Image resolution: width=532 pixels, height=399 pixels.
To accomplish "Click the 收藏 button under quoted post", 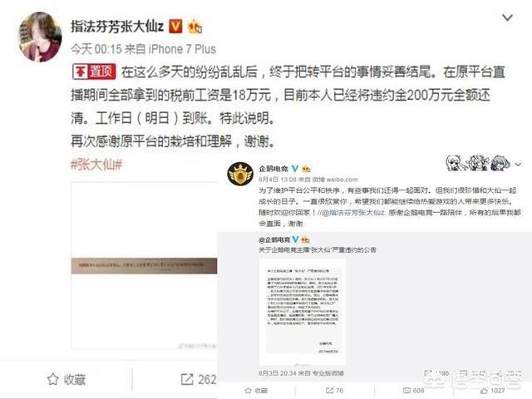I will [256, 391].
